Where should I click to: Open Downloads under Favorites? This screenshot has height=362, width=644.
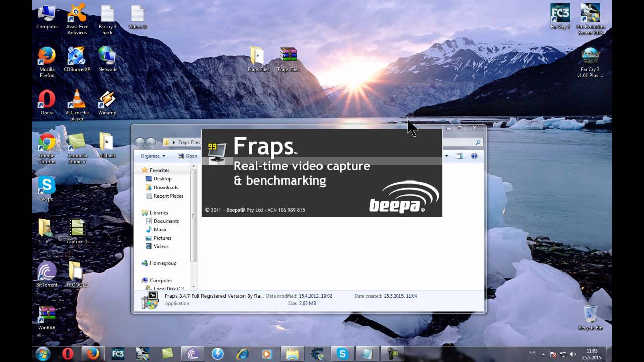pyautogui.click(x=162, y=188)
